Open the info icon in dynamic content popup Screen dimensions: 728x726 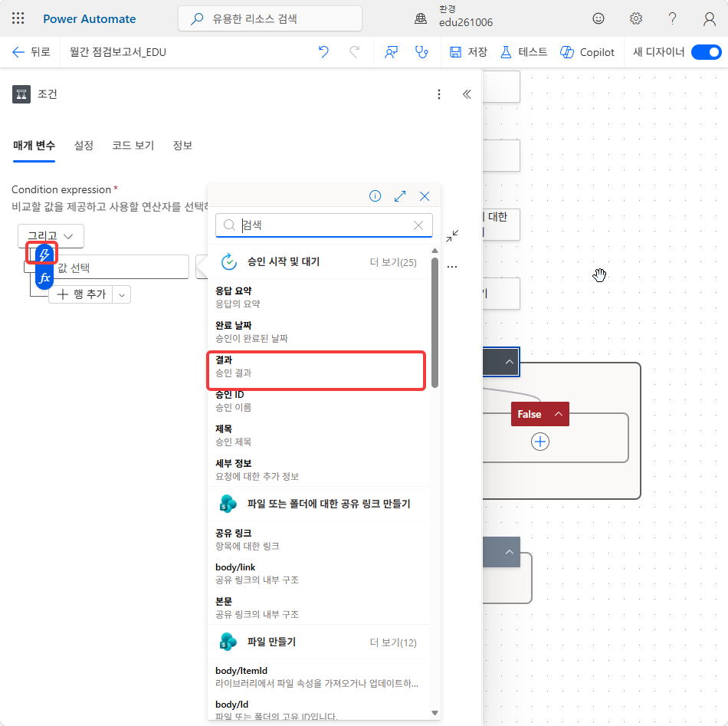click(x=375, y=196)
